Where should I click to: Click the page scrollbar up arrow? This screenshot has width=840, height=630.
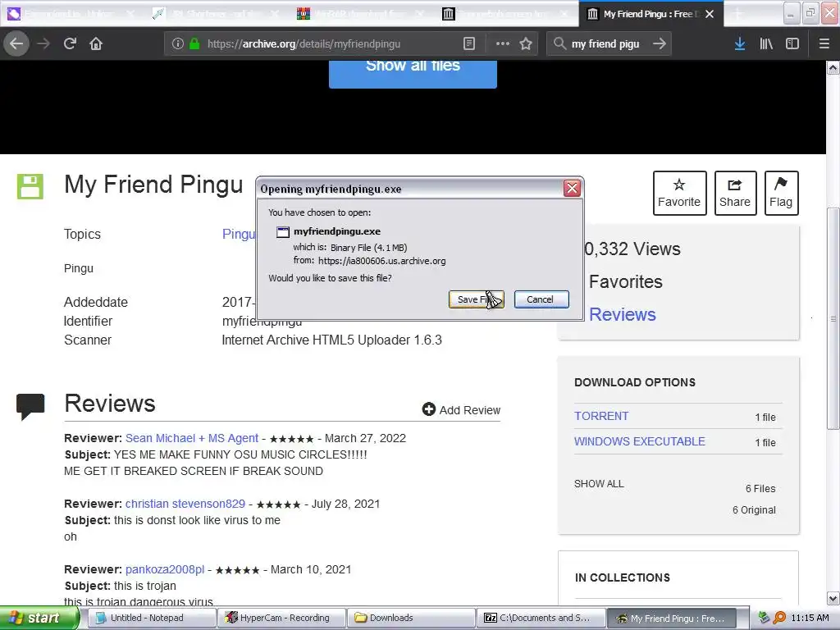[833, 67]
